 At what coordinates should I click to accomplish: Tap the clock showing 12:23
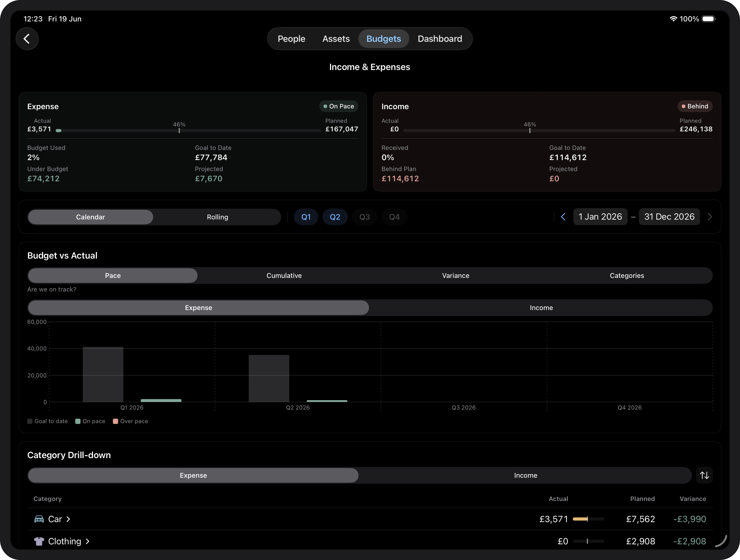(33, 19)
